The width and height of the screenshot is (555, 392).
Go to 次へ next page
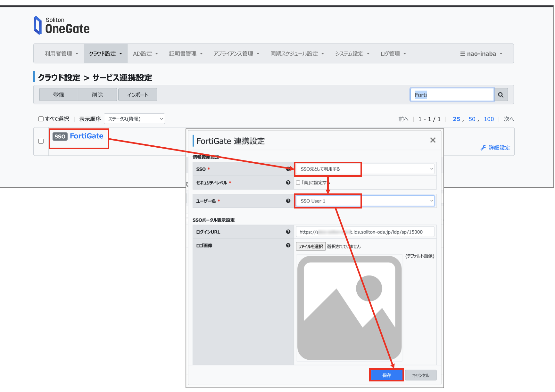[509, 119]
